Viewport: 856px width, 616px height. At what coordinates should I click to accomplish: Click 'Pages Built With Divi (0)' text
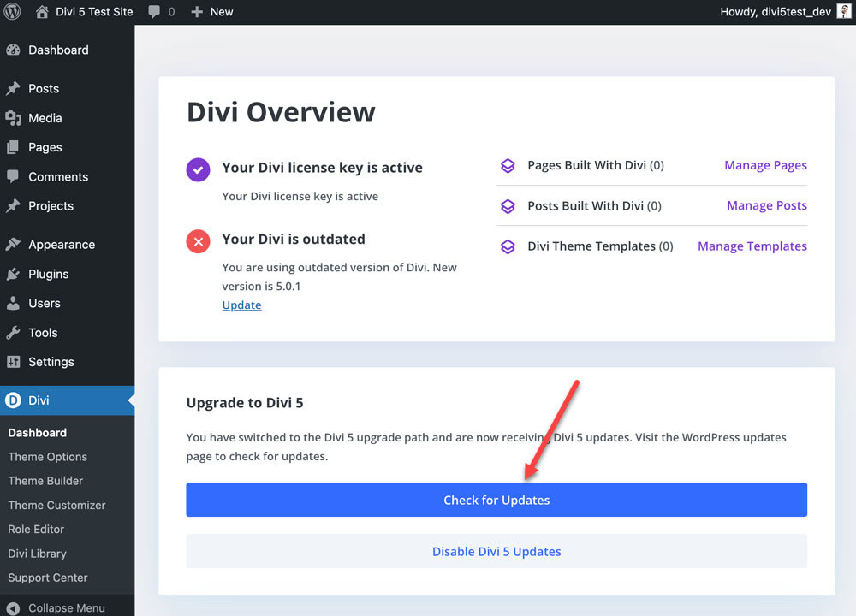pos(596,165)
